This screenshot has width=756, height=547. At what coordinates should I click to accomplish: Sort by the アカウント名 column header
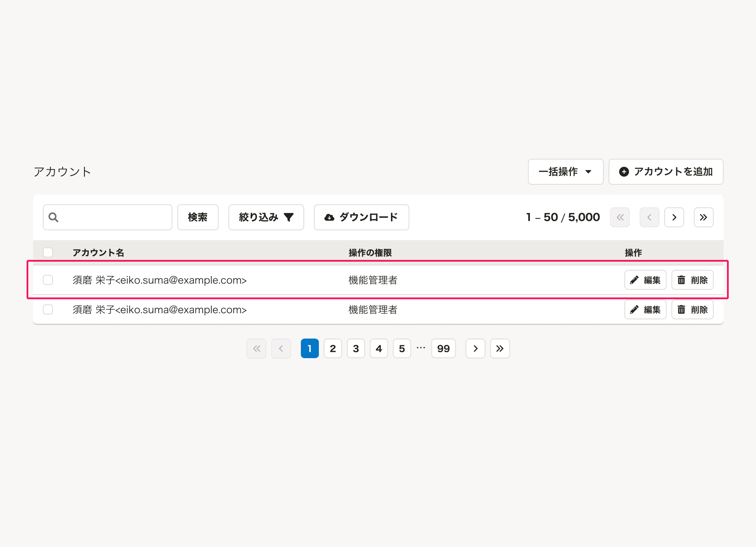98,253
